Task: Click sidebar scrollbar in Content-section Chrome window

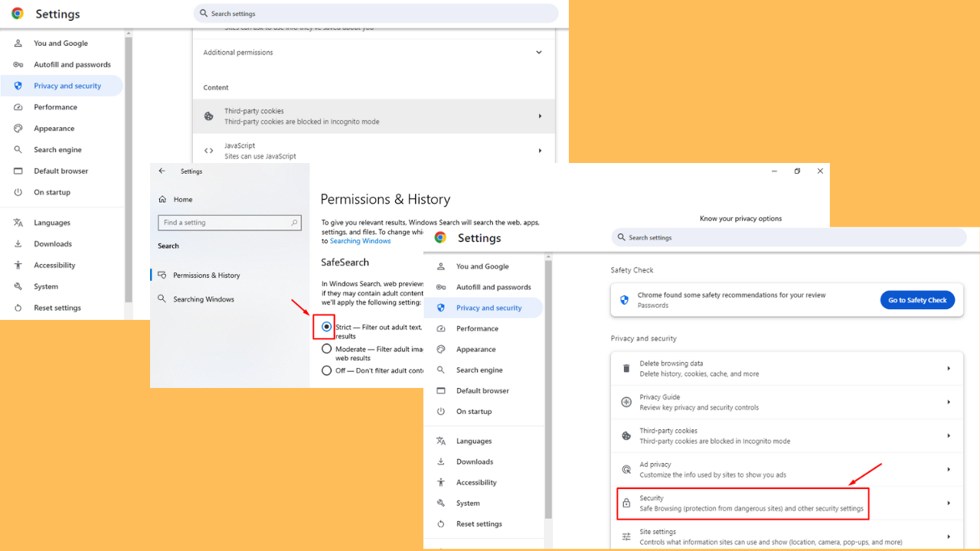Action: [x=129, y=168]
